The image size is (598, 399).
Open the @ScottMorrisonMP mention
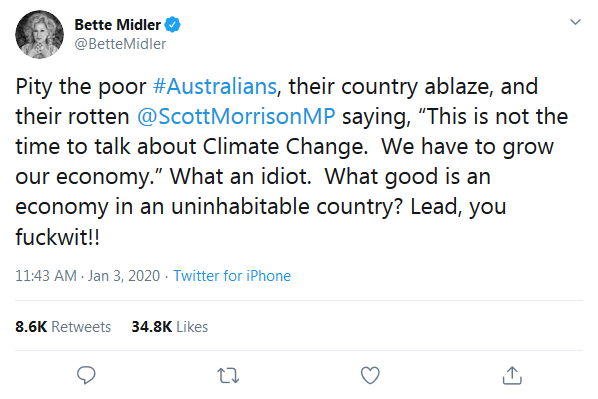pos(236,116)
